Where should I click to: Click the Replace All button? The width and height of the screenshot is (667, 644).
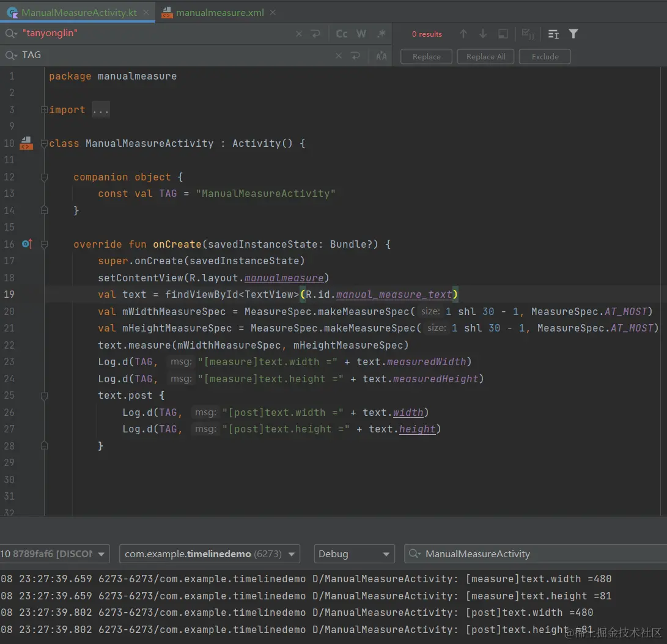tap(485, 57)
